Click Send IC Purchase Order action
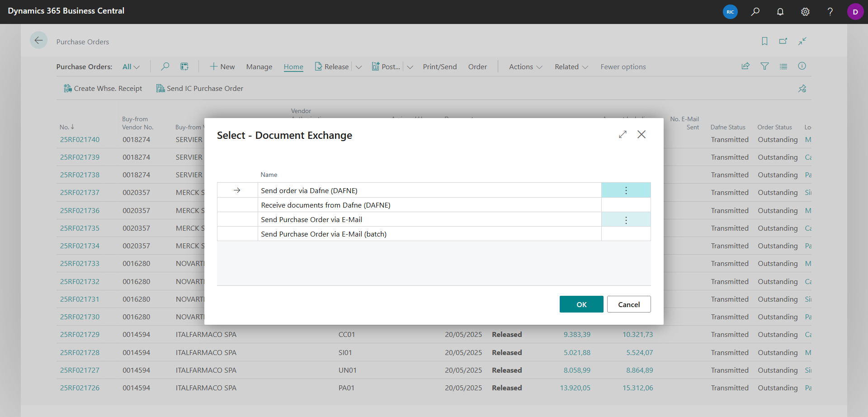 (x=200, y=89)
